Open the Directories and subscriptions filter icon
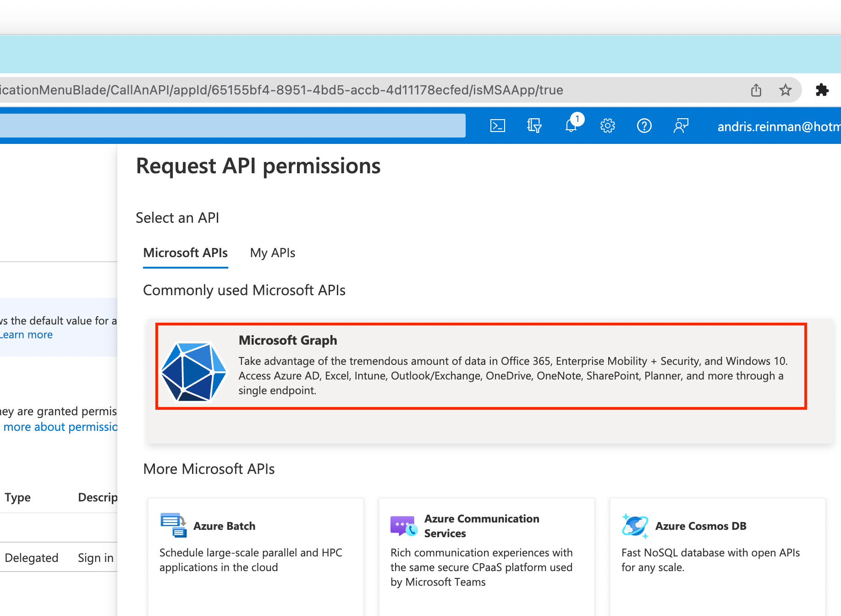The height and width of the screenshot is (616, 841). coord(534,126)
